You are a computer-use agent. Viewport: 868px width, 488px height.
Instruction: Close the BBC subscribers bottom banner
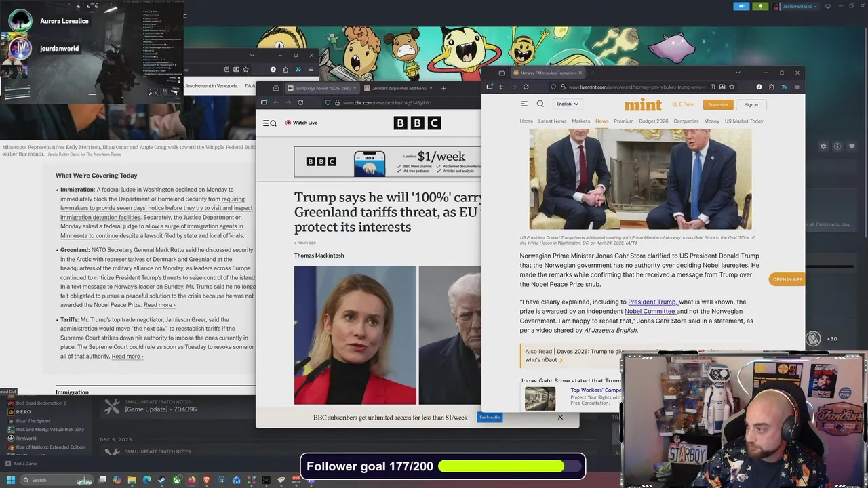[560, 417]
